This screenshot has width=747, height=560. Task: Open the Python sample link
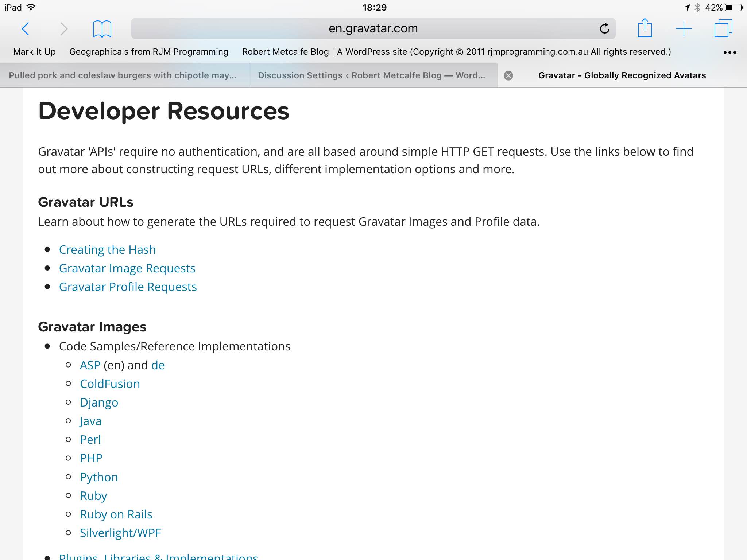99,478
